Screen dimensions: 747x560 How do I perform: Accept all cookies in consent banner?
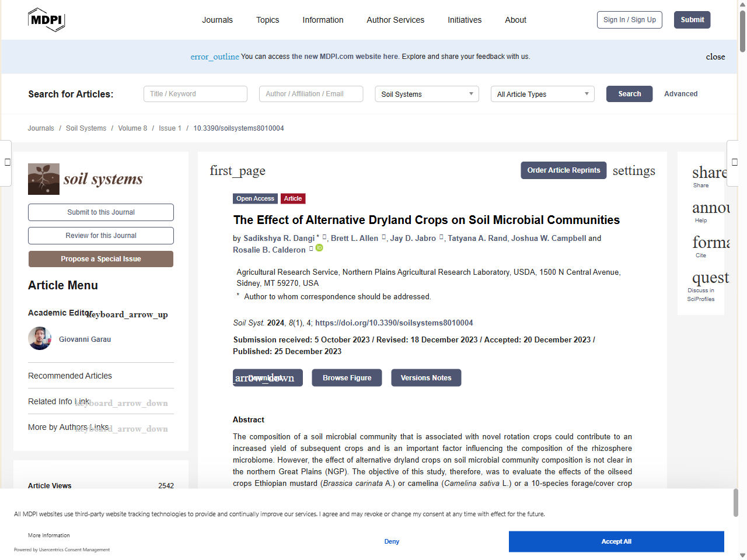click(616, 541)
